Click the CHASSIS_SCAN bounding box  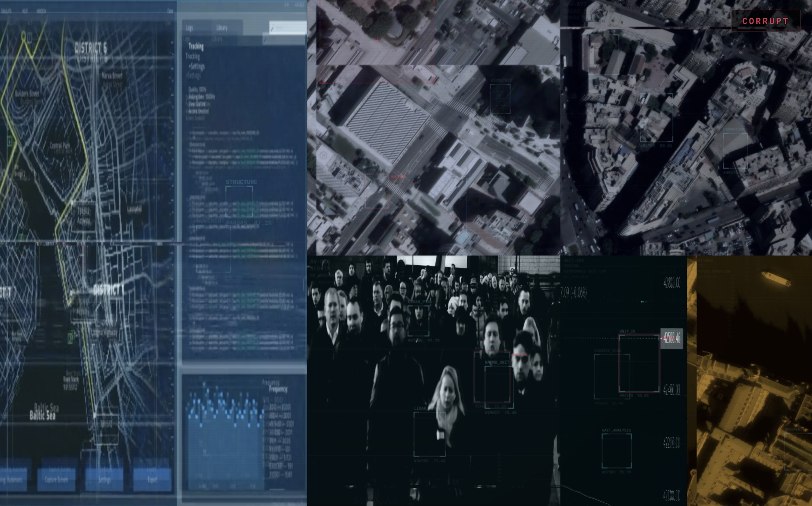coord(607,376)
